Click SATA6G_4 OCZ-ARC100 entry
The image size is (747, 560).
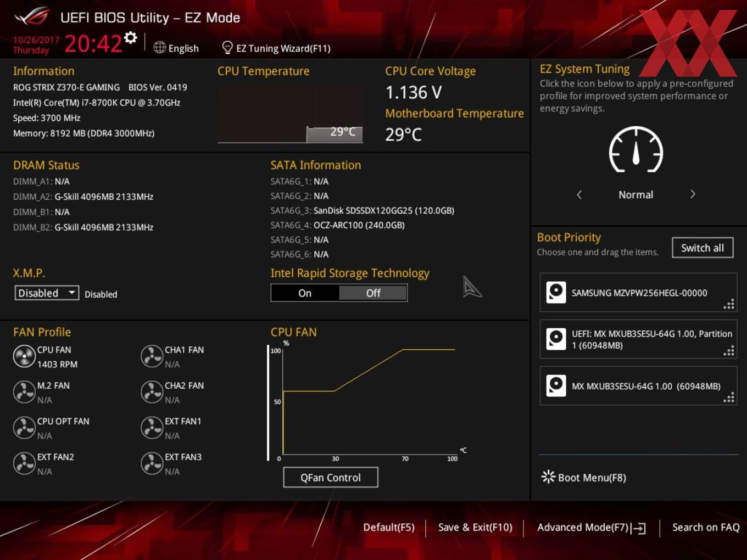pyautogui.click(x=338, y=225)
